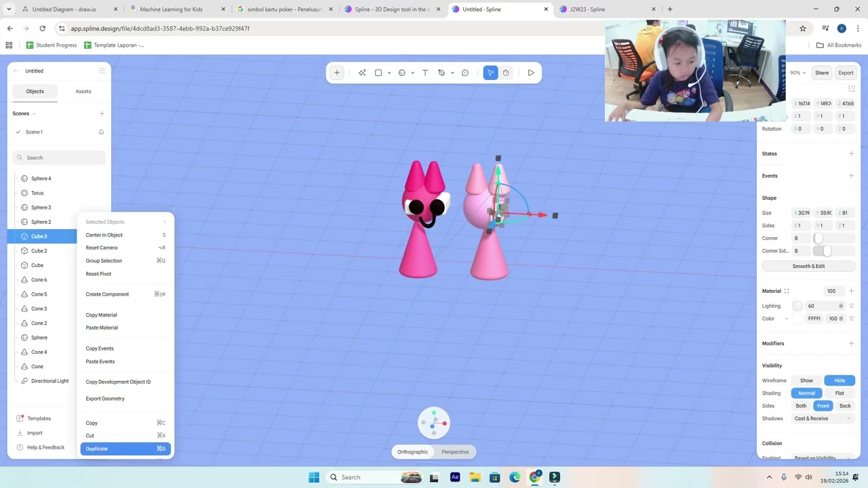
Task: Set Wireframe to Hide
Action: click(840, 381)
